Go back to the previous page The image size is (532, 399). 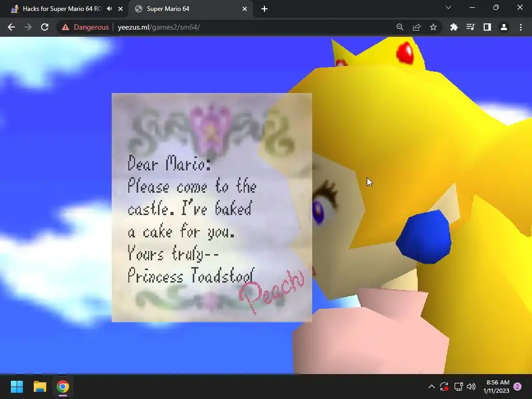(11, 27)
